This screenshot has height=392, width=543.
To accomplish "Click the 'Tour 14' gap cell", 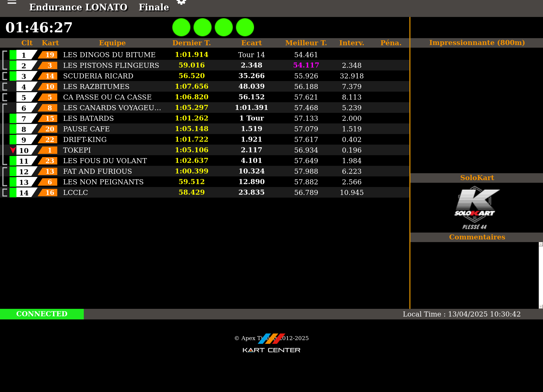I will [x=252, y=55].
